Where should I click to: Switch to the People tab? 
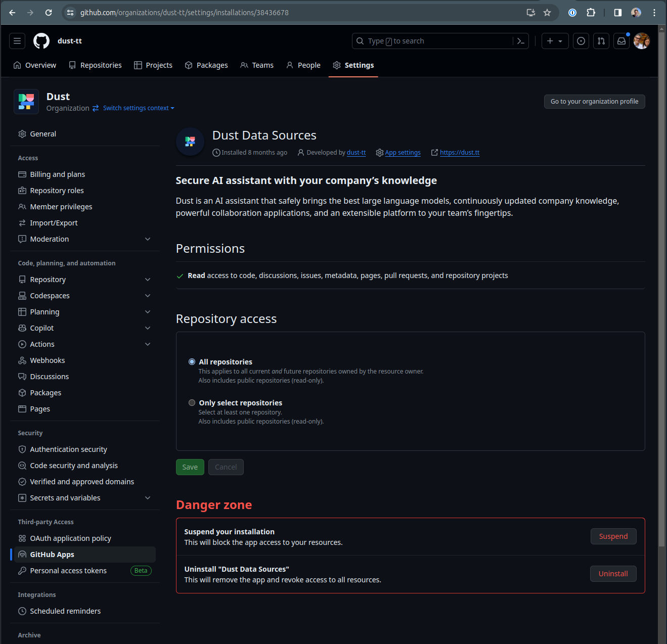[x=303, y=65]
